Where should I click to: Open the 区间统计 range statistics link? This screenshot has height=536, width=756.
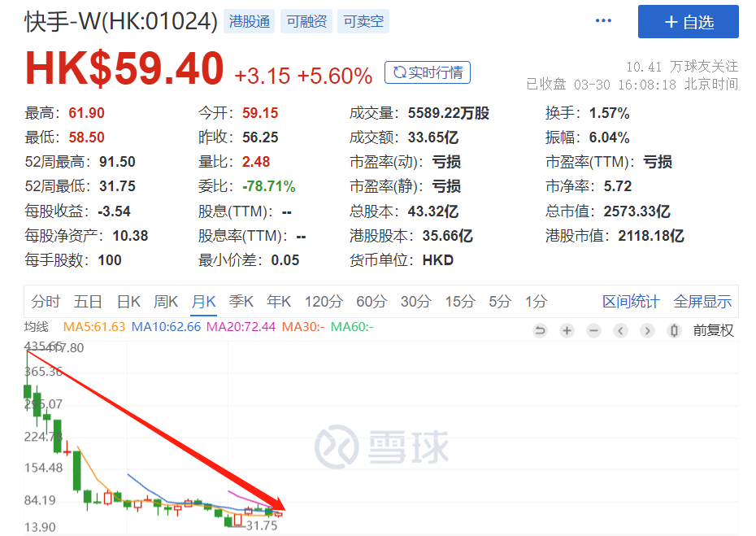[631, 302]
